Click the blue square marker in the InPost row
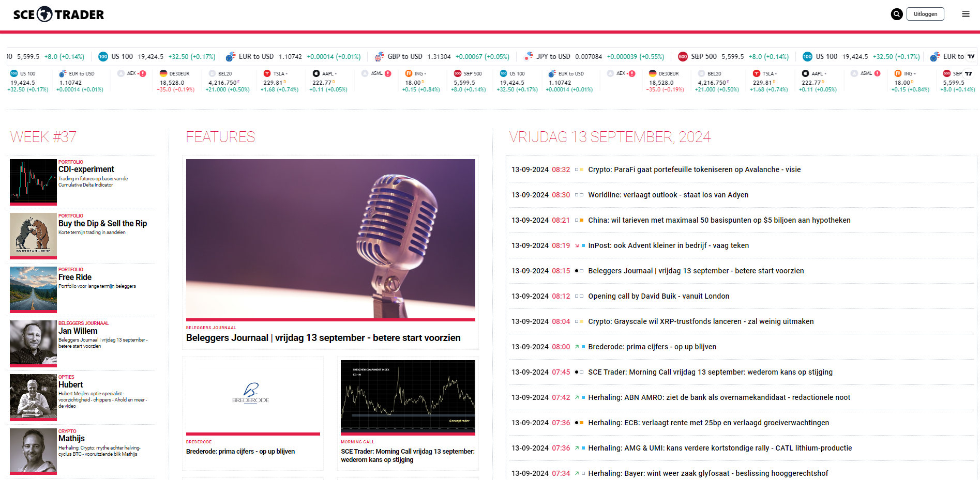Screen dimensions: 980x480 [x=583, y=245]
